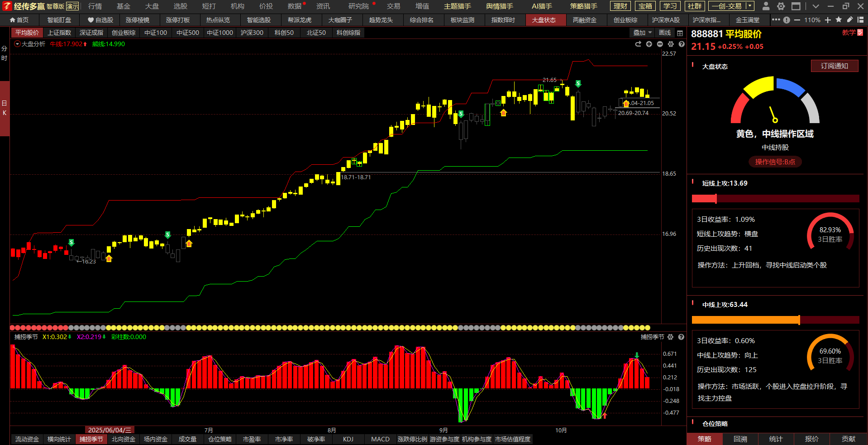Select the 沪深300 index tab

[x=252, y=33]
